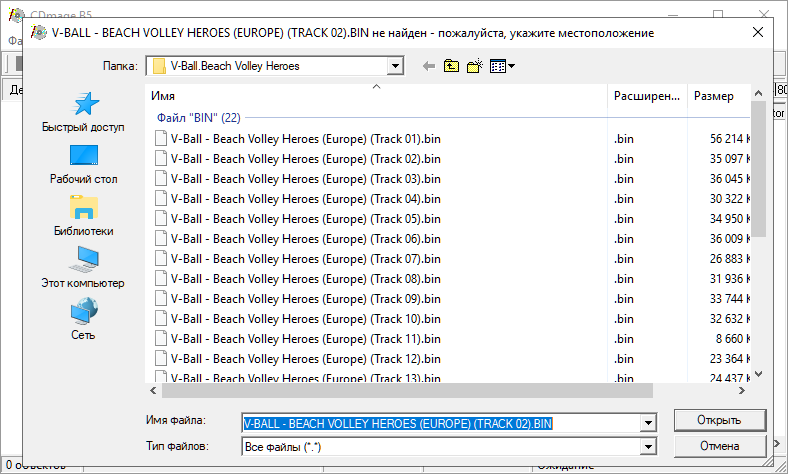The width and height of the screenshot is (788, 474).
Task: Click the vertical scrollbar down arrow
Action: (758, 374)
